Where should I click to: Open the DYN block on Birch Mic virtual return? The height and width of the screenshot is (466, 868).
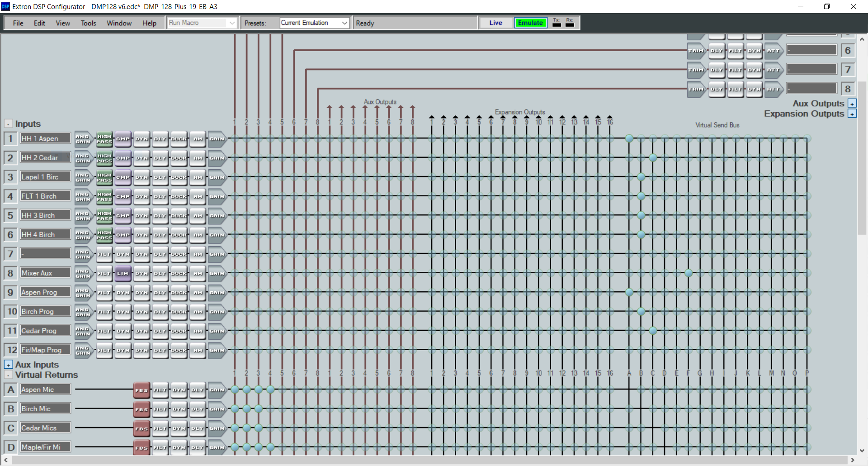(179, 409)
